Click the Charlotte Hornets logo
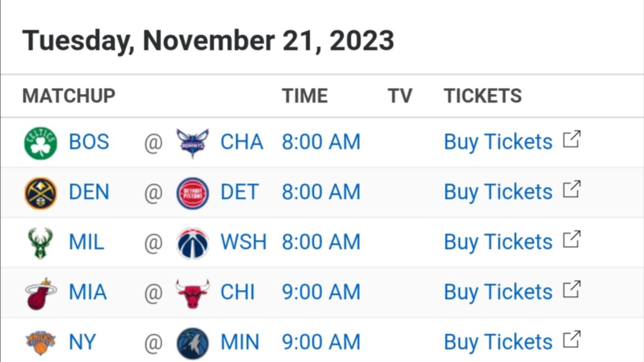 point(193,143)
